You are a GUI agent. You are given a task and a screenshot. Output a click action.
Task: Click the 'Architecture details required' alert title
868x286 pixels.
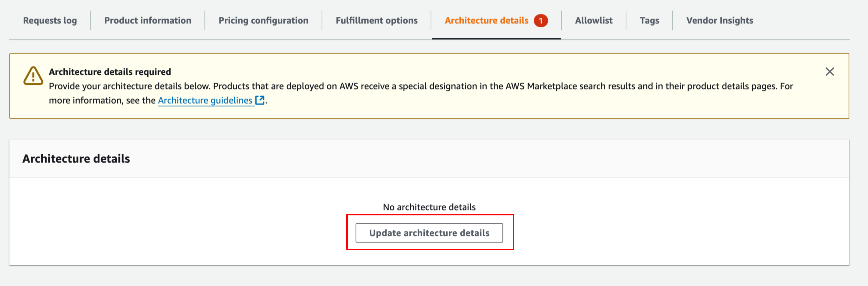click(x=110, y=72)
